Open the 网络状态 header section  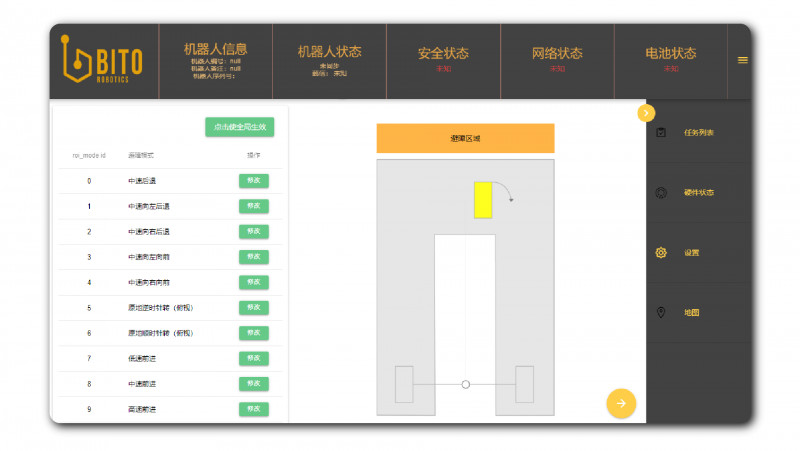click(x=556, y=60)
